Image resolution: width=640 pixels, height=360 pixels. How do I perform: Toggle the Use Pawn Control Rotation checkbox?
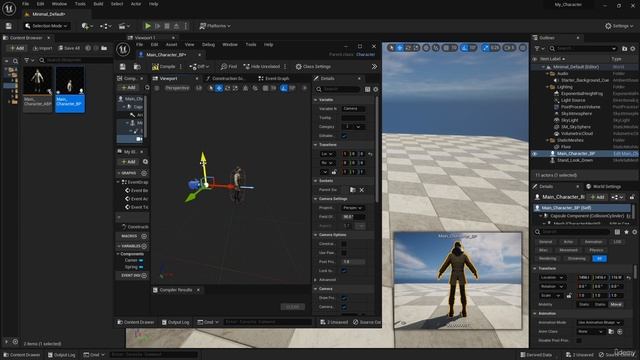pyautogui.click(x=344, y=253)
